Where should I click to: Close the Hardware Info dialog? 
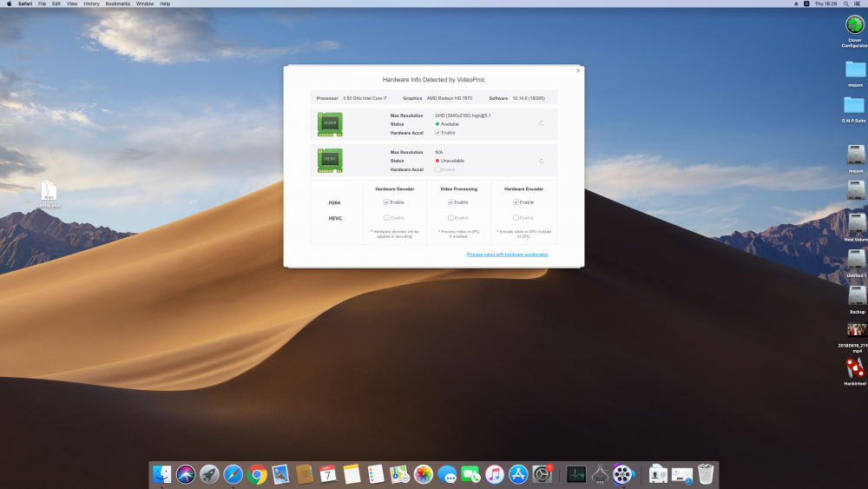point(578,70)
